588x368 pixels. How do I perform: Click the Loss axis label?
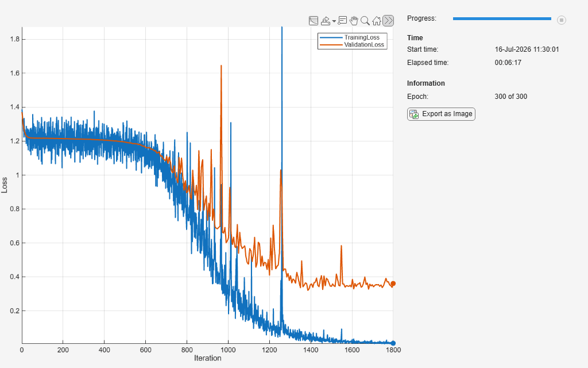click(4, 185)
